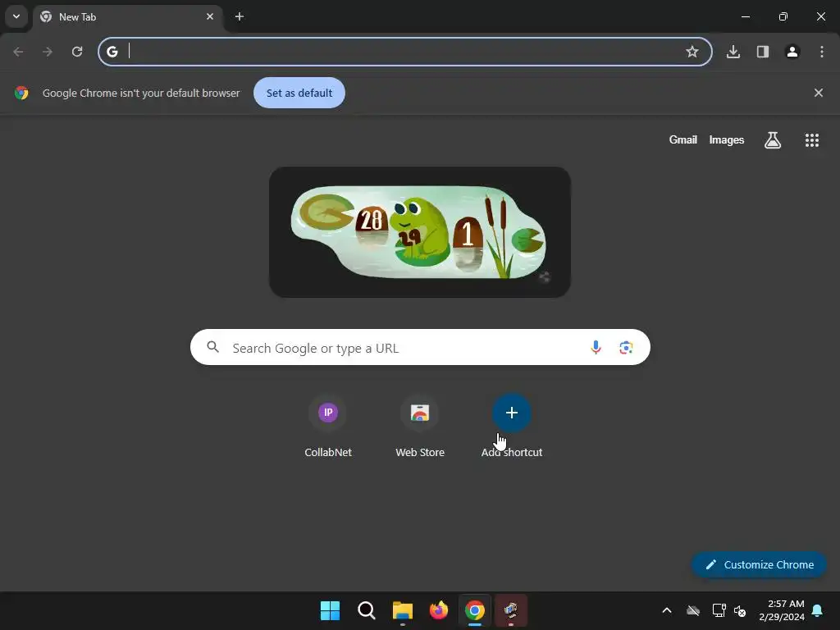The width and height of the screenshot is (840, 630).
Task: Open notifications bell icon
Action: [818, 610]
